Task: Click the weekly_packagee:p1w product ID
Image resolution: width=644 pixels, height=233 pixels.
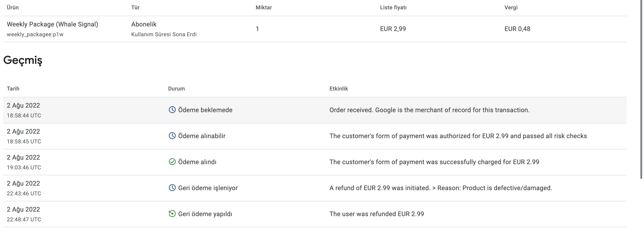Action: (35, 34)
